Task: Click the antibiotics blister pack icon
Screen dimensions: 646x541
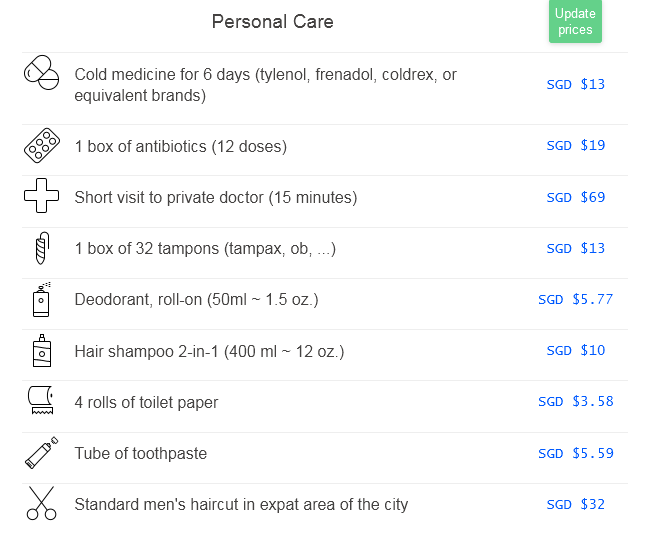Action: pyautogui.click(x=42, y=146)
